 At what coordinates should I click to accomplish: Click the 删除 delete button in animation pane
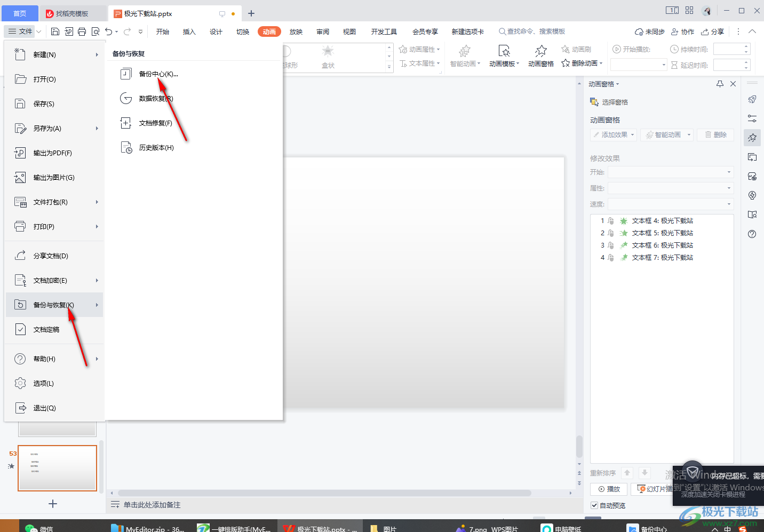[x=715, y=134]
